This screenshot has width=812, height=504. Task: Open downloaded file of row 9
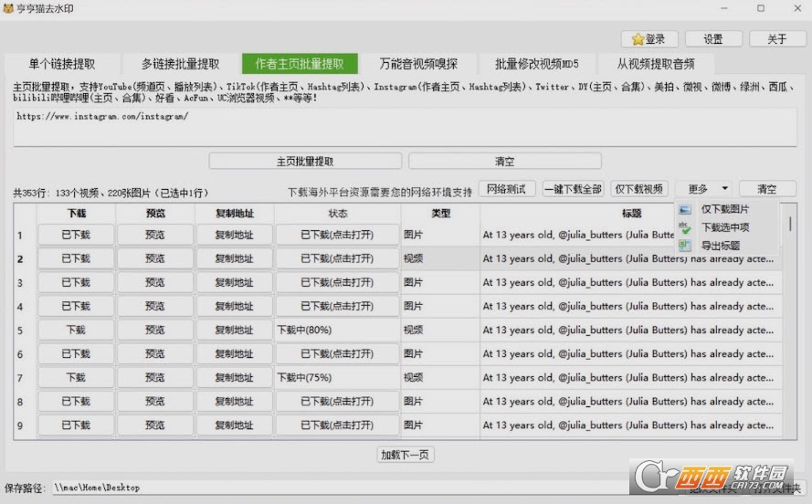click(x=337, y=425)
